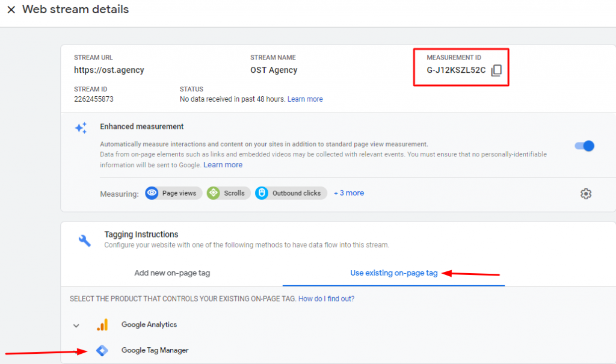Click the Enhanced measurement sparkle icon
616x364 pixels.
(80, 128)
